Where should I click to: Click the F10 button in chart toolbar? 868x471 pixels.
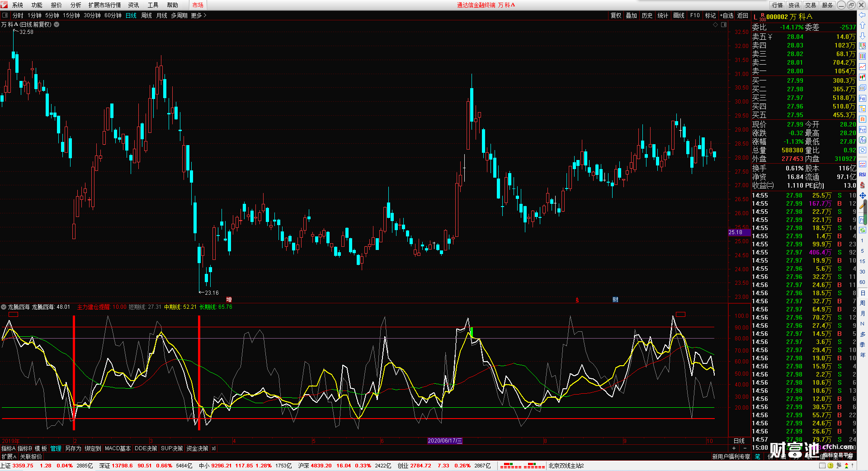pos(695,15)
